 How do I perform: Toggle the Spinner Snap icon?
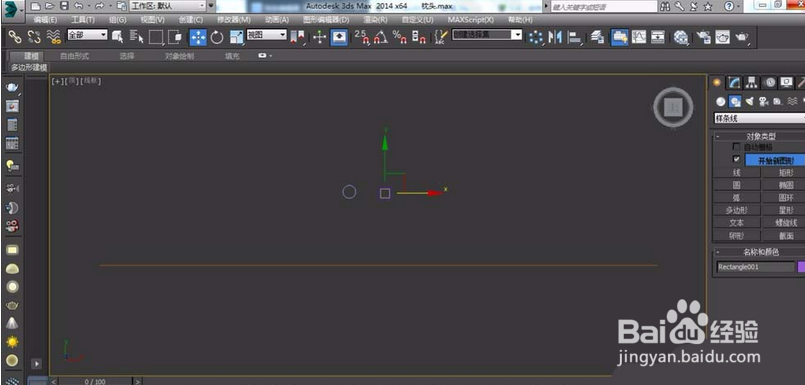click(419, 37)
